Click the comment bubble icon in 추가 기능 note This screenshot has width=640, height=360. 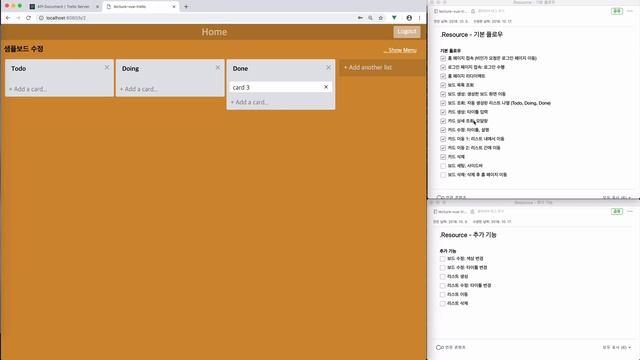(x=440, y=347)
